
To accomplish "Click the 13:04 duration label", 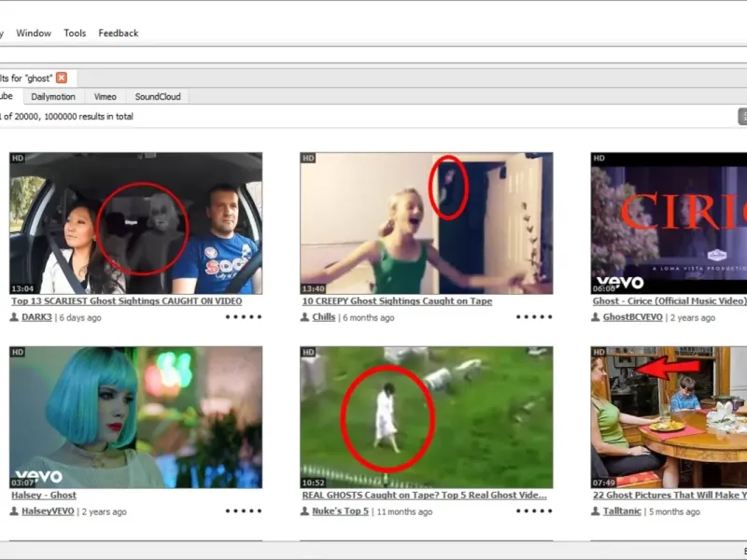I will click(22, 288).
